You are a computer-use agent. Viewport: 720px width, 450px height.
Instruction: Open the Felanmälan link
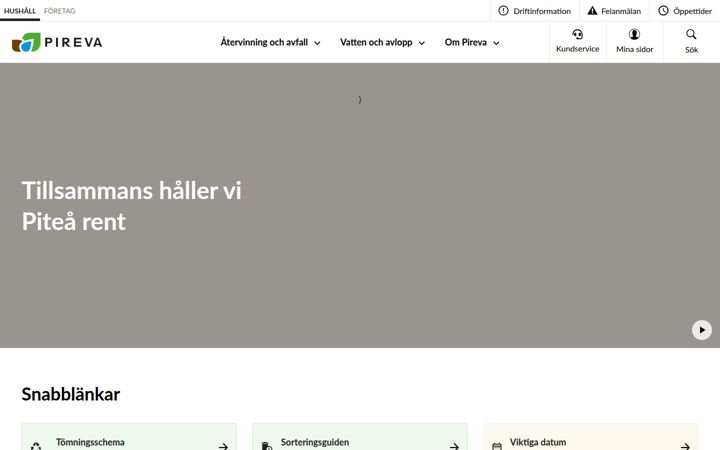(x=614, y=11)
